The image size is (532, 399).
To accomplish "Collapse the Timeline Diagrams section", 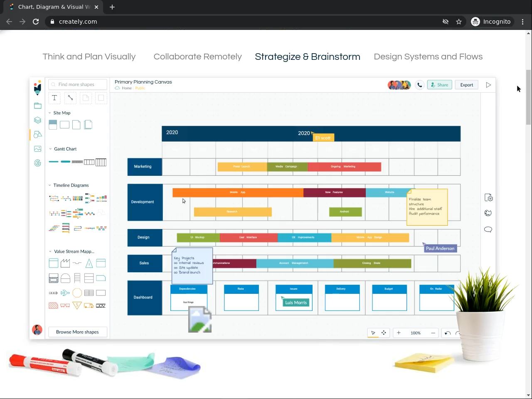I will pos(49,185).
